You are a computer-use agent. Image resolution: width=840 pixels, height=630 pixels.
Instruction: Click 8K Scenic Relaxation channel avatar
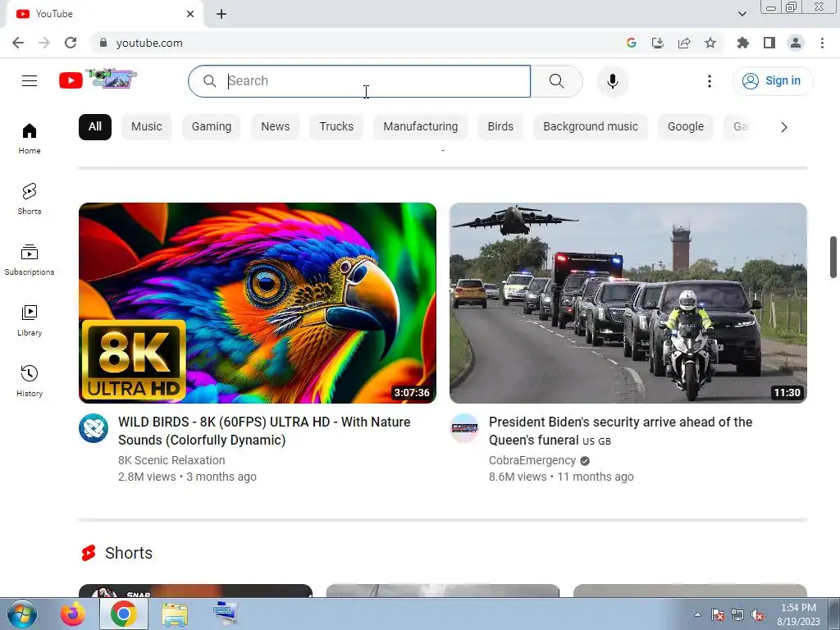coord(94,428)
